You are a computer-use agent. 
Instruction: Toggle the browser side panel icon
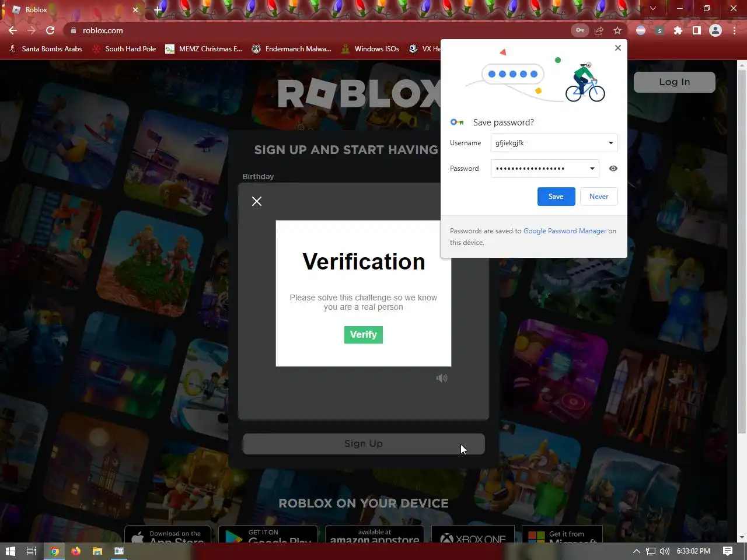coord(697,30)
